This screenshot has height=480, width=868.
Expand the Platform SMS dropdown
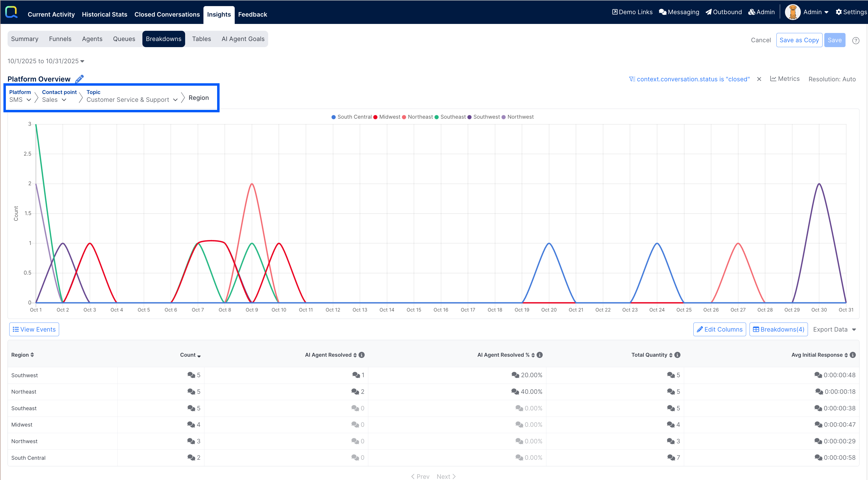(x=20, y=100)
